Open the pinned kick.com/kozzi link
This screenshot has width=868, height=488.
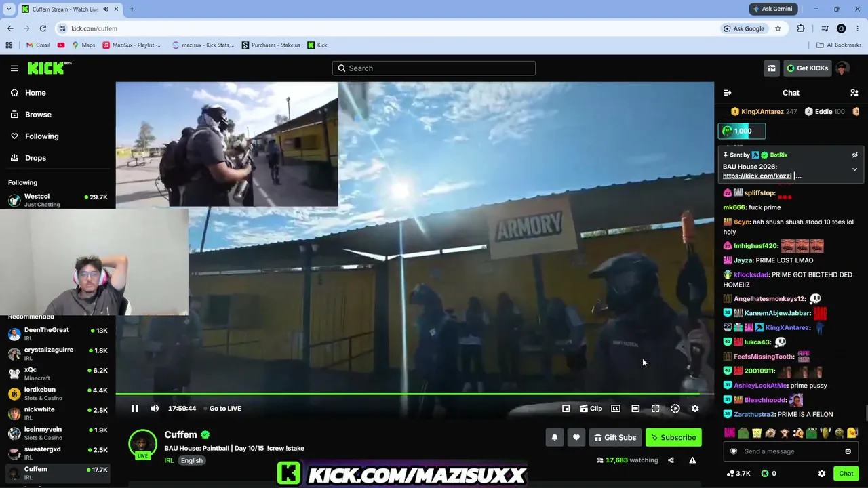pos(757,176)
